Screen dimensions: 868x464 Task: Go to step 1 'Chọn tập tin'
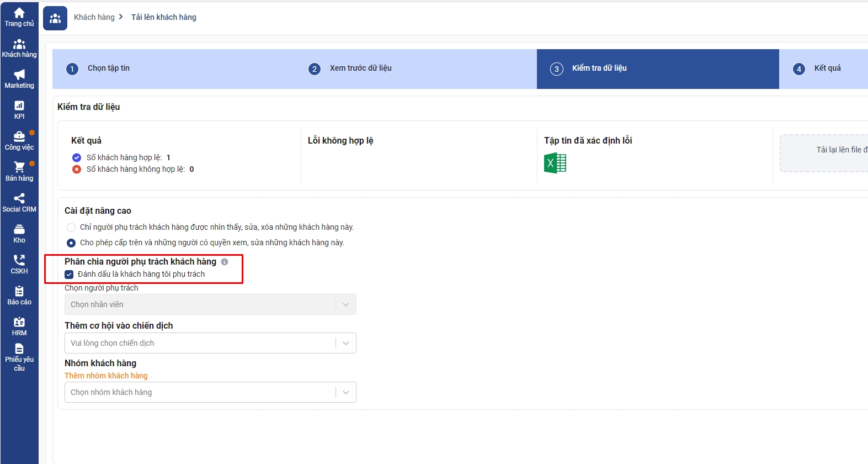[108, 68]
